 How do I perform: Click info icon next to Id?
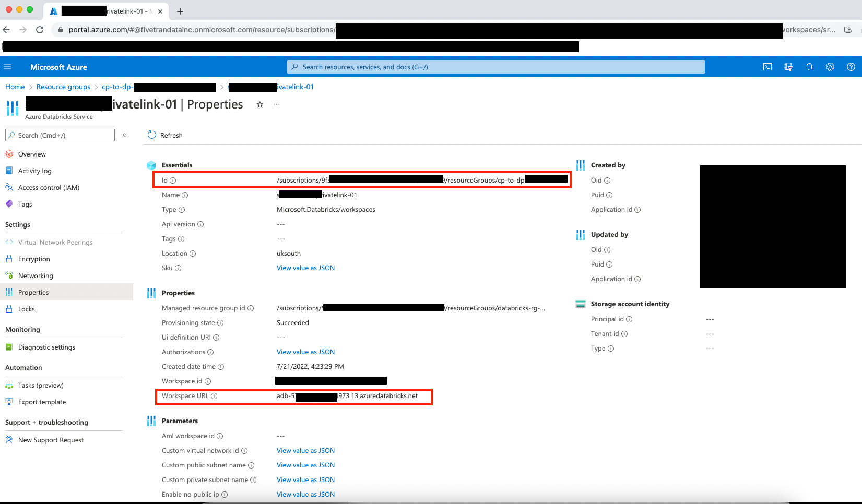click(x=173, y=181)
